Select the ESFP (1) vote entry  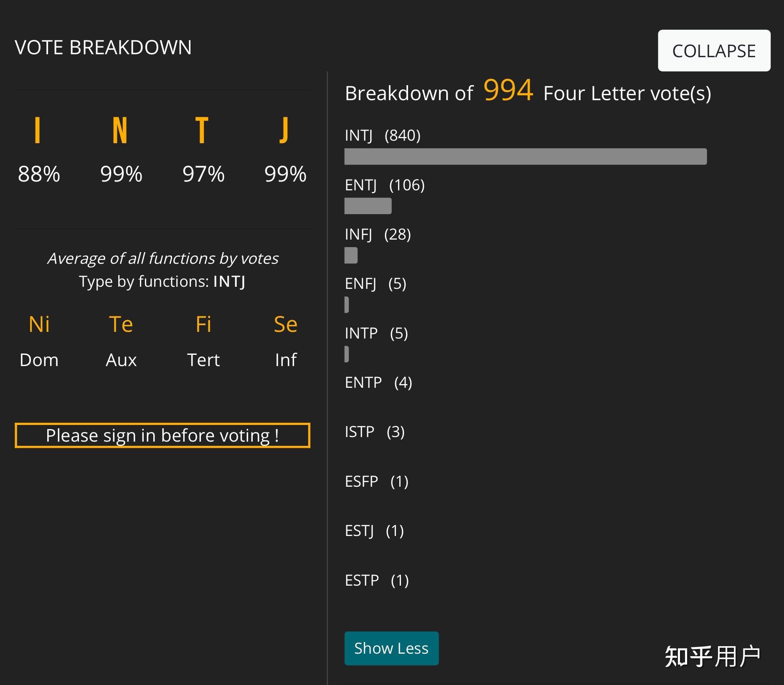(376, 481)
